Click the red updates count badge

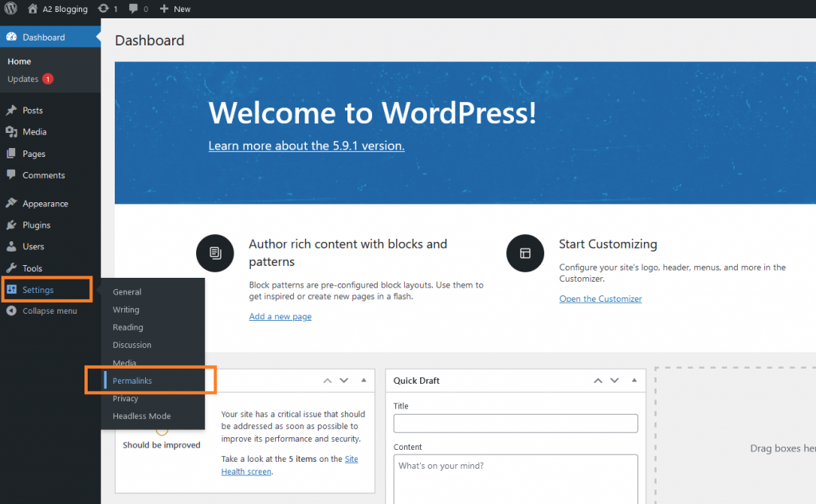pos(48,79)
